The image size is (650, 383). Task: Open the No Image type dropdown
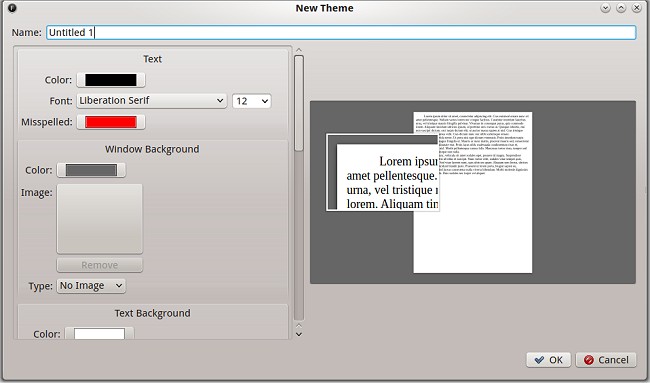point(91,286)
